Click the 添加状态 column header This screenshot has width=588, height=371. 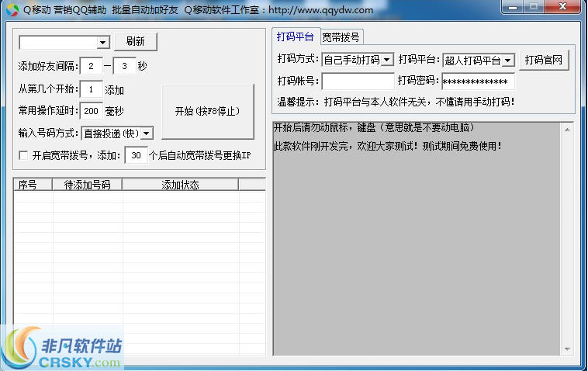tap(181, 185)
